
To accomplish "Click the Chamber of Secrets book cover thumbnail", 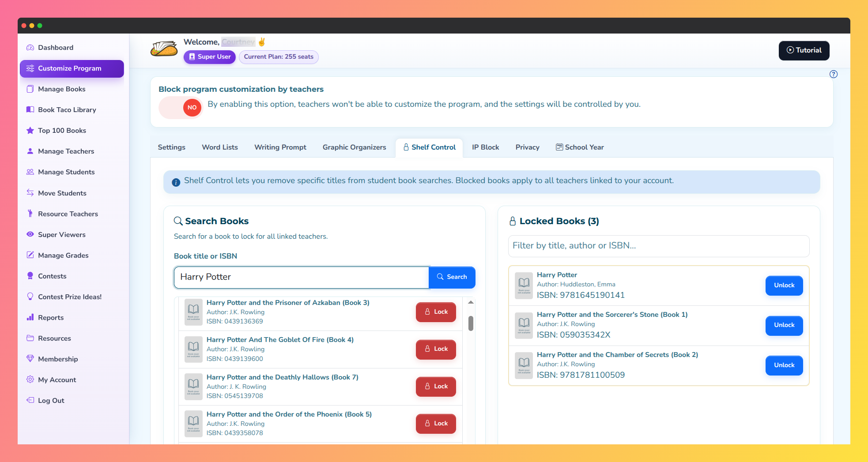I will [524, 365].
